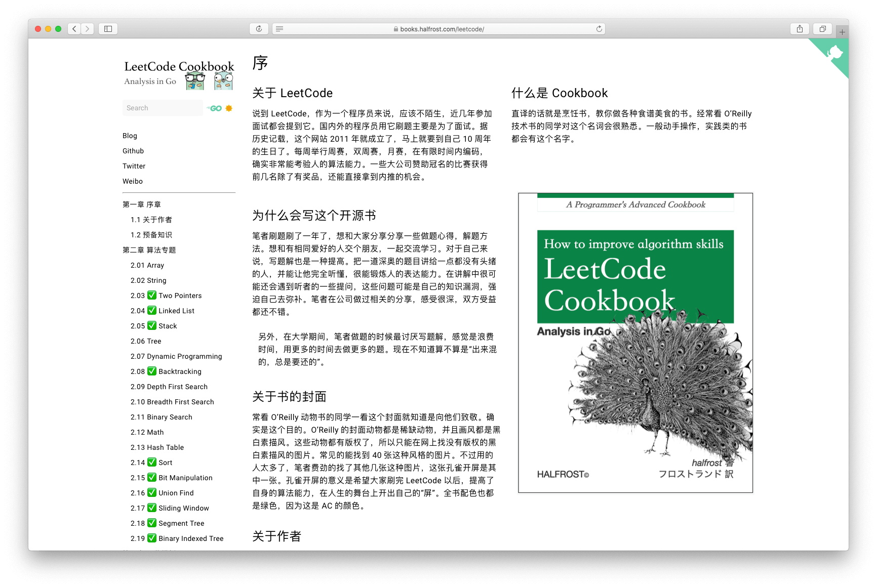Open the 2.01 Array chapter
The height and width of the screenshot is (588, 877).
(x=147, y=265)
